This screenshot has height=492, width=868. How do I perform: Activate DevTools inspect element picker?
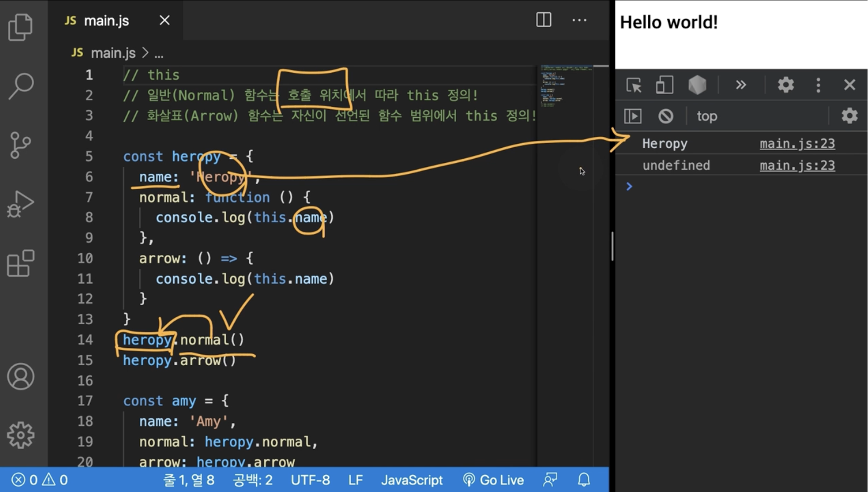pyautogui.click(x=634, y=85)
